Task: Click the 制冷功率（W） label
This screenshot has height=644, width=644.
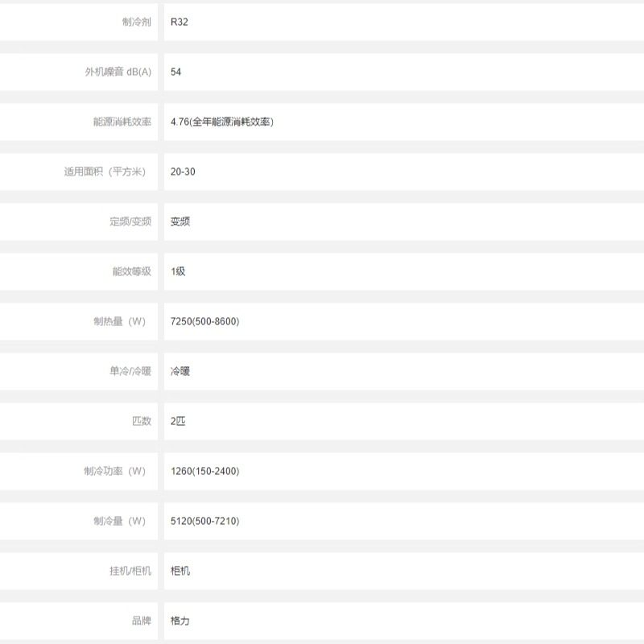Action: click(x=117, y=471)
